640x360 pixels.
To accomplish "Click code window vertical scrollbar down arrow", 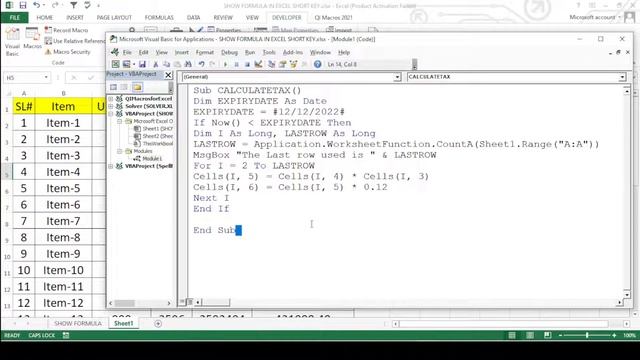I will point(627,294).
